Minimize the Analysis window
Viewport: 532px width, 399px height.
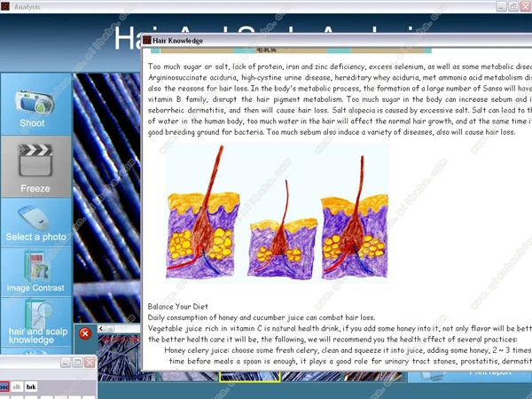502,6
